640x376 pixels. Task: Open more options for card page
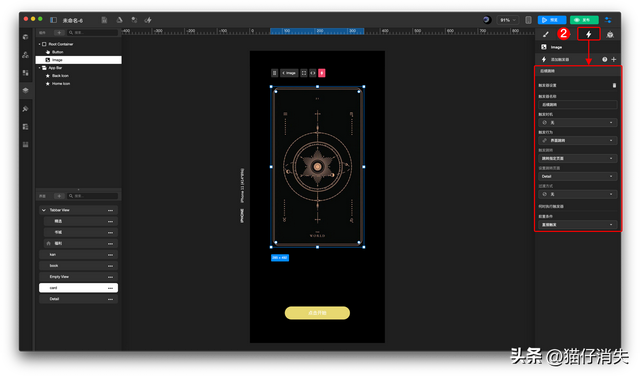(110, 288)
